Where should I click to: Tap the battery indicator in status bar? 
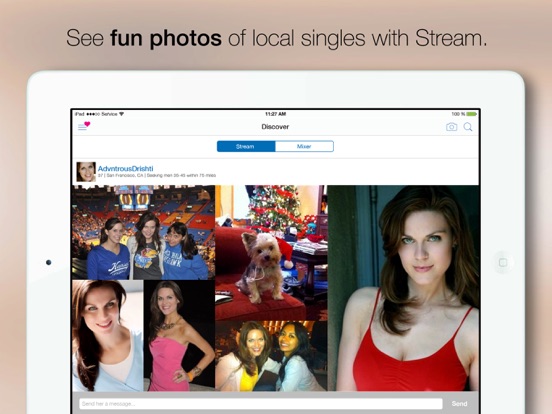coord(472,114)
